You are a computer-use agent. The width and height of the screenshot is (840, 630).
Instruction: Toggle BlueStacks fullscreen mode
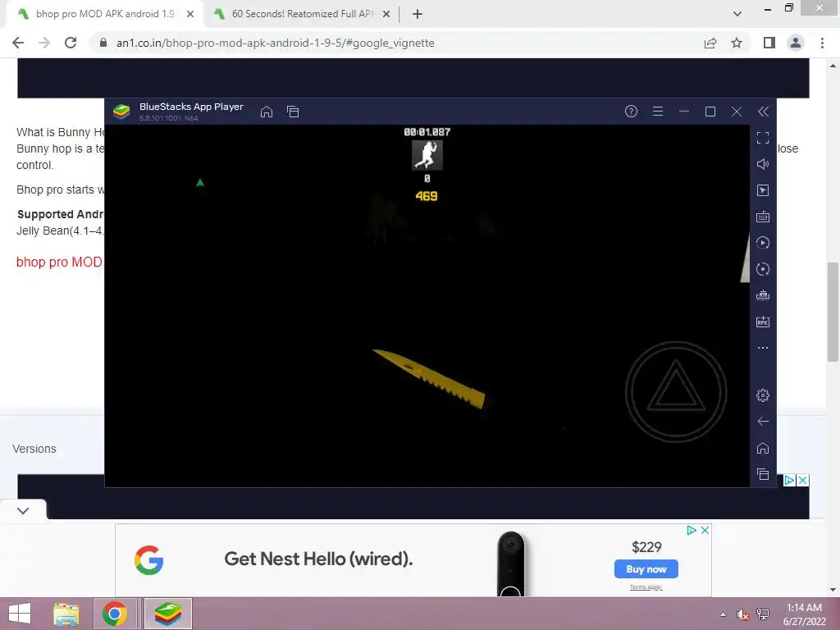coord(763,138)
